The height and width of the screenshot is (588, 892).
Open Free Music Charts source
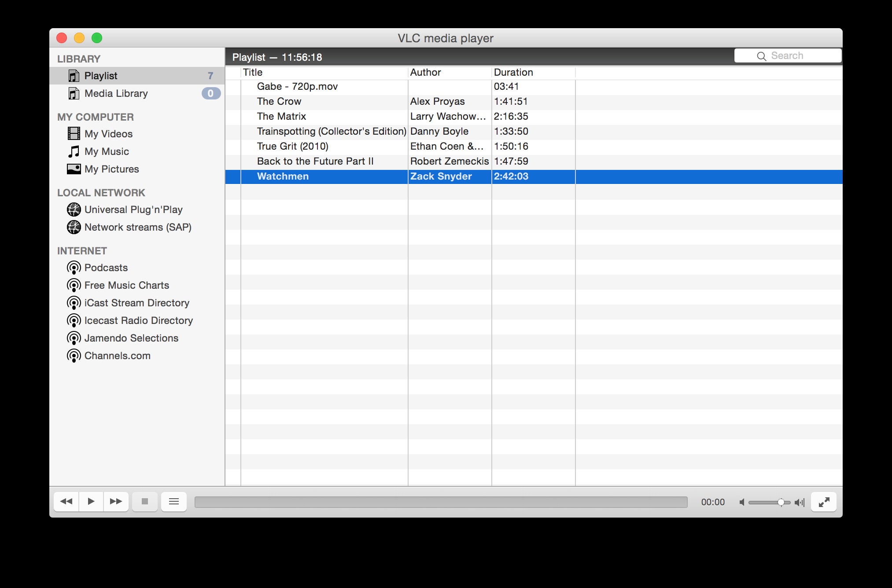(127, 285)
